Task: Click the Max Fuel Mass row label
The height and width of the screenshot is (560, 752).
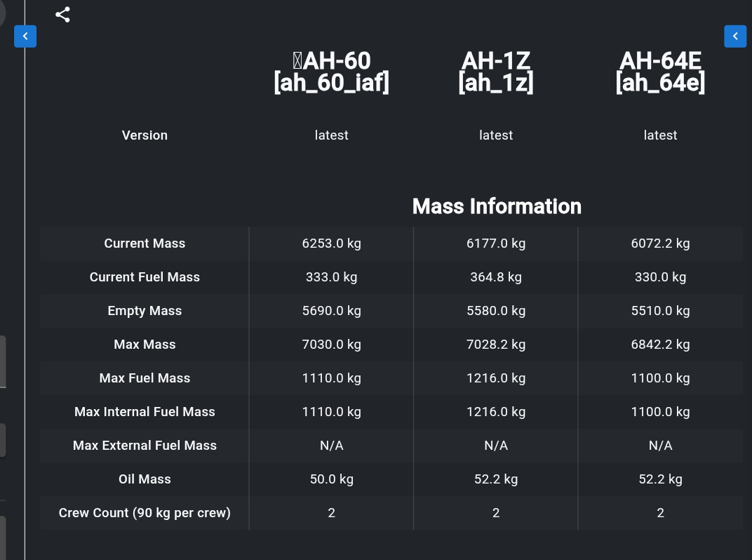Action: click(145, 378)
